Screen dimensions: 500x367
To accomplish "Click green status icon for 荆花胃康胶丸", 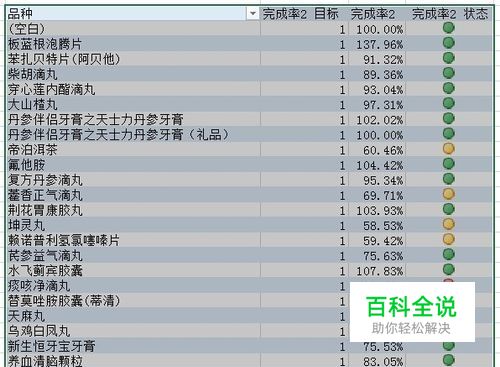I will 449,209.
